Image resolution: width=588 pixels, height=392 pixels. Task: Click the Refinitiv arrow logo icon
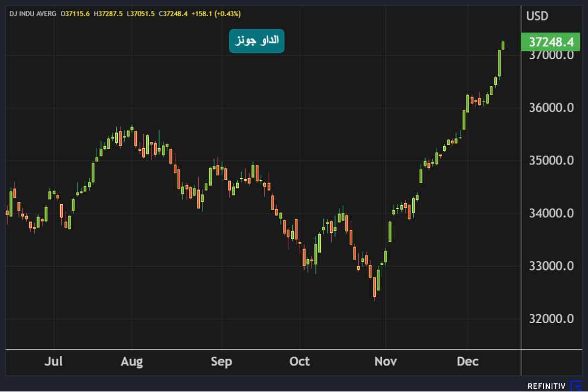[x=576, y=386]
